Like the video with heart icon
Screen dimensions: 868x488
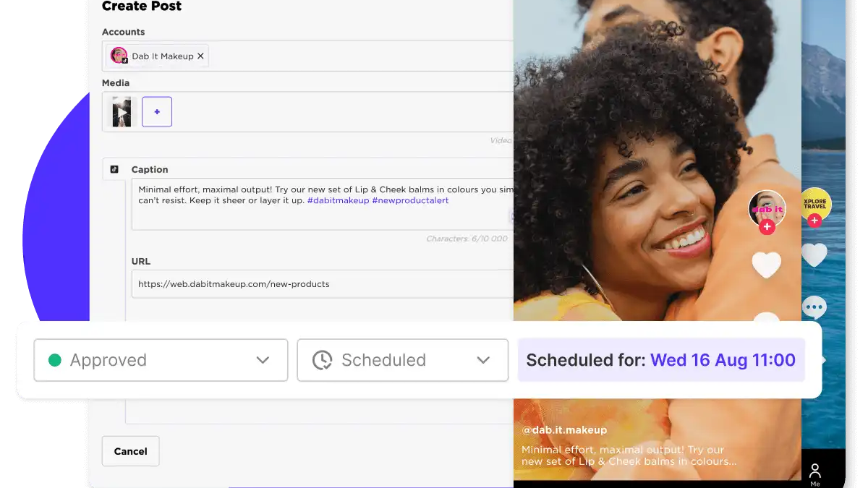[x=767, y=265]
